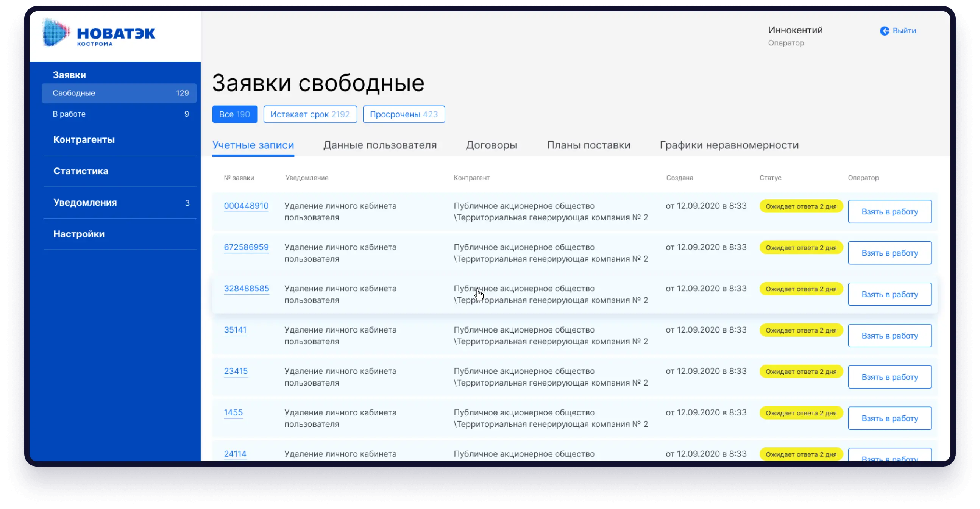Switch to Данные пользователя tab
The width and height of the screenshot is (980, 509).
click(380, 145)
